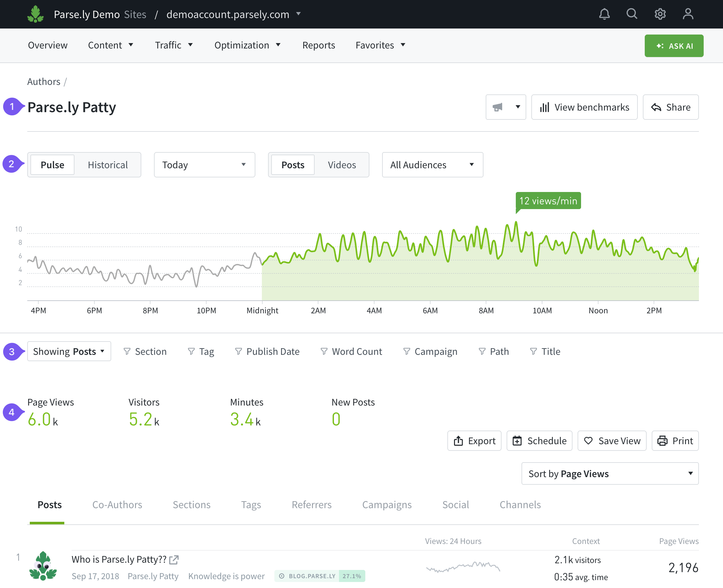The height and width of the screenshot is (588, 723).
Task: Open external link icon beside post title
Action: pyautogui.click(x=174, y=559)
